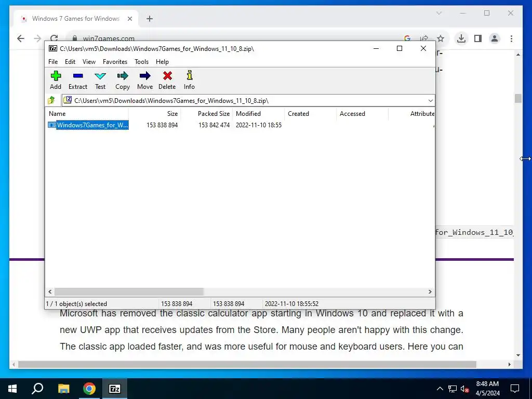Open a new Chrome tab

click(150, 19)
